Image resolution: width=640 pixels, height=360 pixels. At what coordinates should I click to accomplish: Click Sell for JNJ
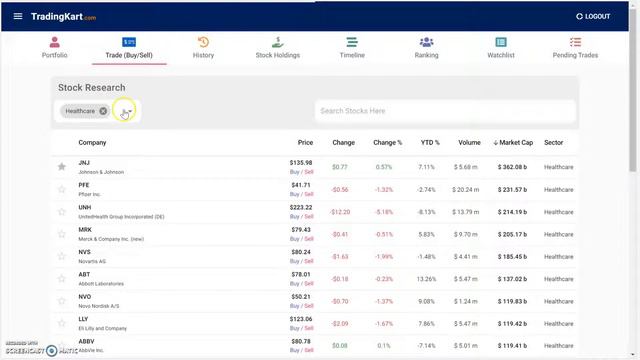coord(309,172)
